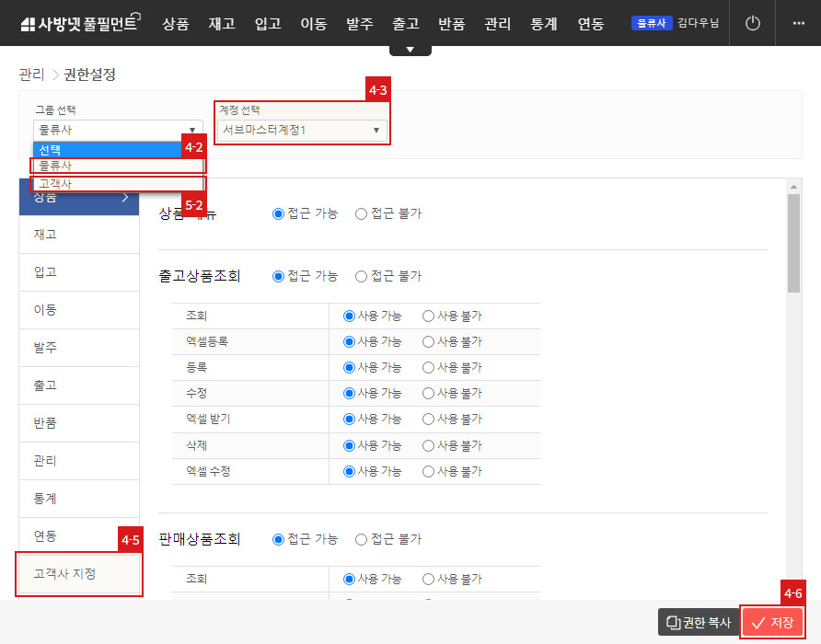This screenshot has width=821, height=644.
Task: Open the ellipsis more-options menu
Action: coord(800,24)
